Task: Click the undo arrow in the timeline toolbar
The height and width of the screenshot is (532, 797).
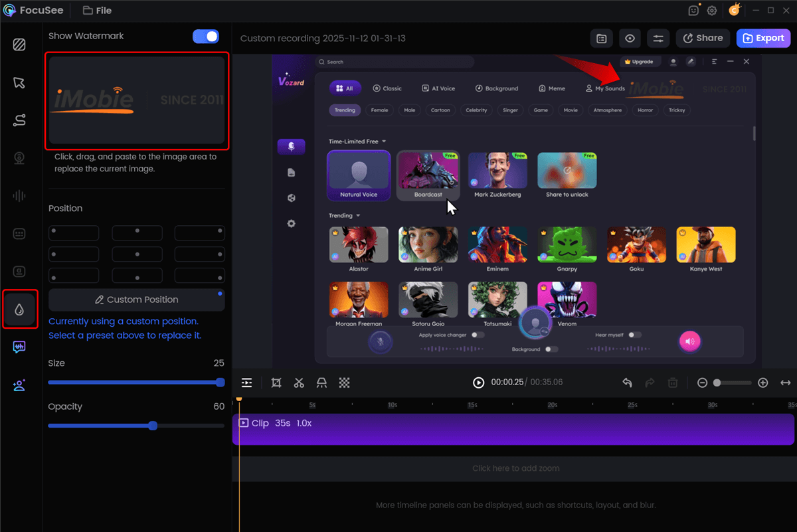Action: 626,383
